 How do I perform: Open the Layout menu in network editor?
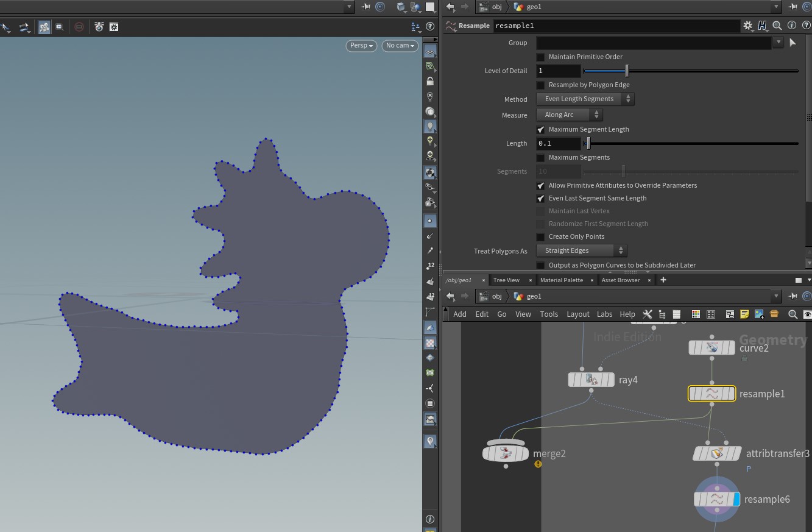click(x=577, y=314)
